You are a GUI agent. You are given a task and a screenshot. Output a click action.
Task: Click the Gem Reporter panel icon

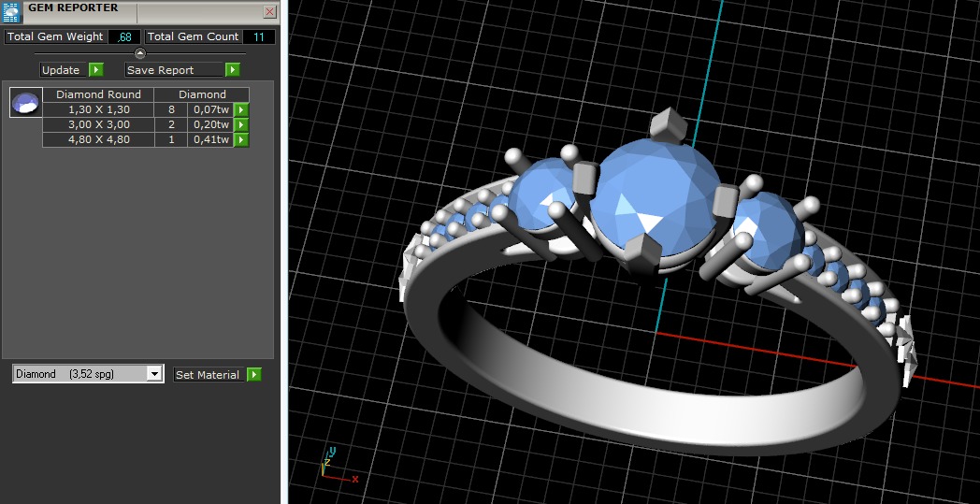point(12,12)
